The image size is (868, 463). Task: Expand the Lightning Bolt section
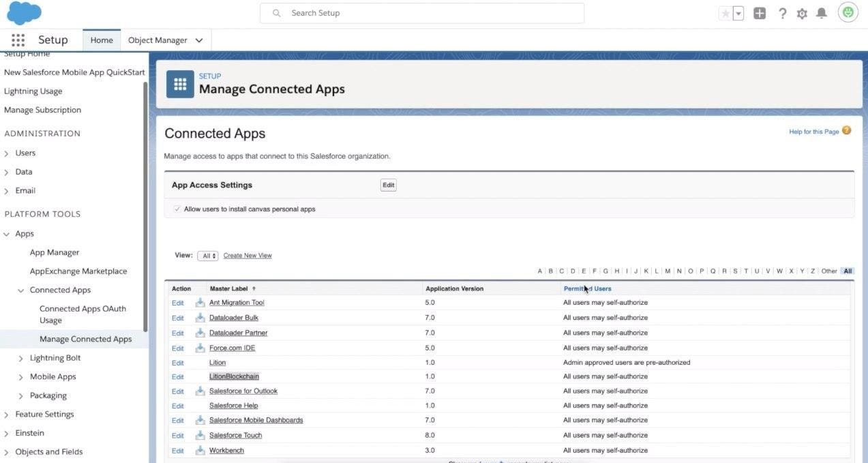pos(21,358)
